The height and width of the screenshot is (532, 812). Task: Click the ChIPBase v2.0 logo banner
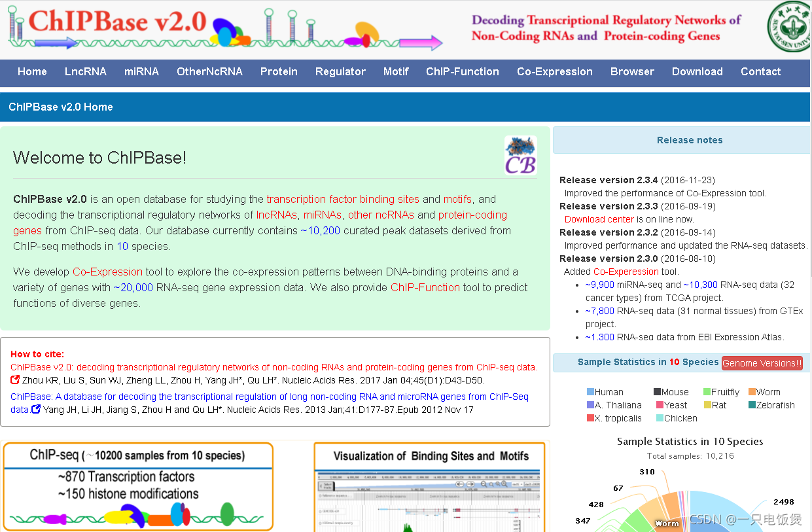[x=226, y=29]
